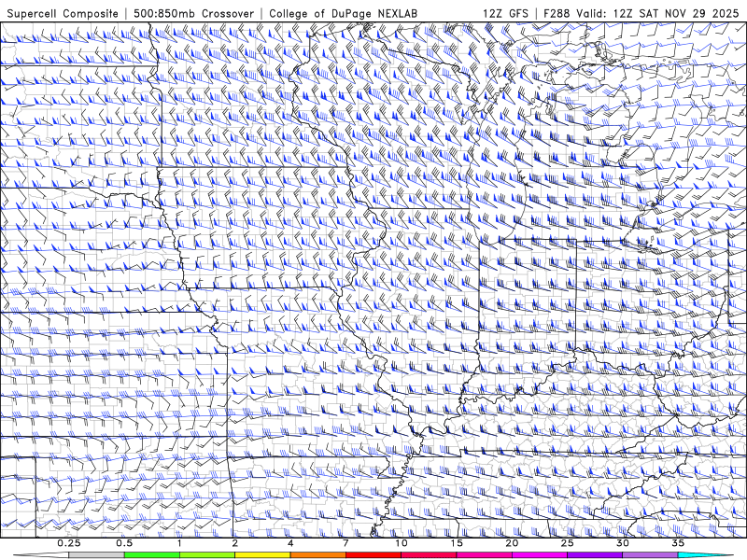747x560 pixels.
Task: Click the scale label reading 10
Action: tap(402, 543)
